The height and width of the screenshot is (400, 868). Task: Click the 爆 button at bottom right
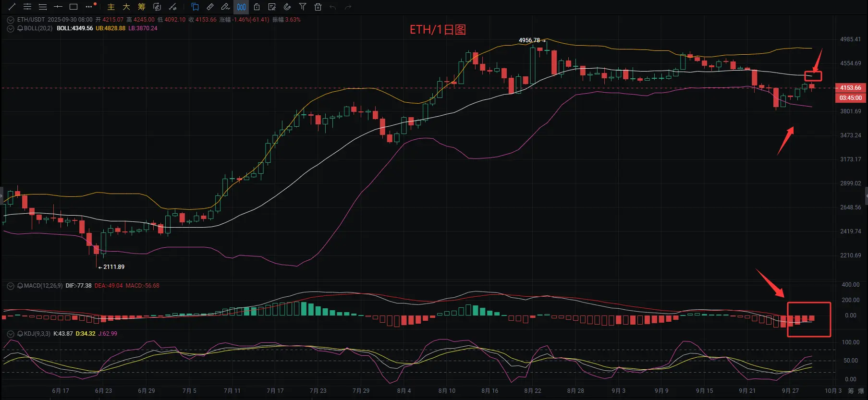point(861,391)
